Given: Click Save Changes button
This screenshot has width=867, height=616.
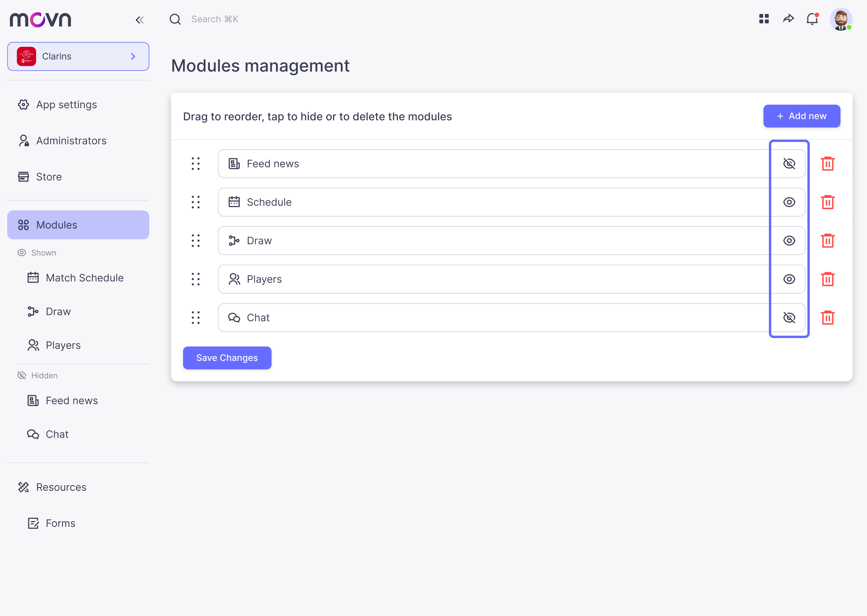Looking at the screenshot, I should [227, 358].
